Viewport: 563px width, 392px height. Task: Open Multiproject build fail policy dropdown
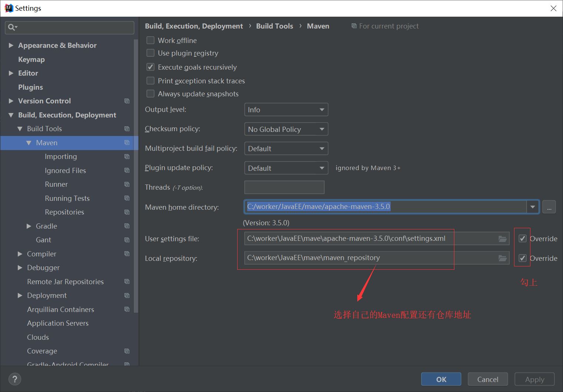(x=286, y=149)
